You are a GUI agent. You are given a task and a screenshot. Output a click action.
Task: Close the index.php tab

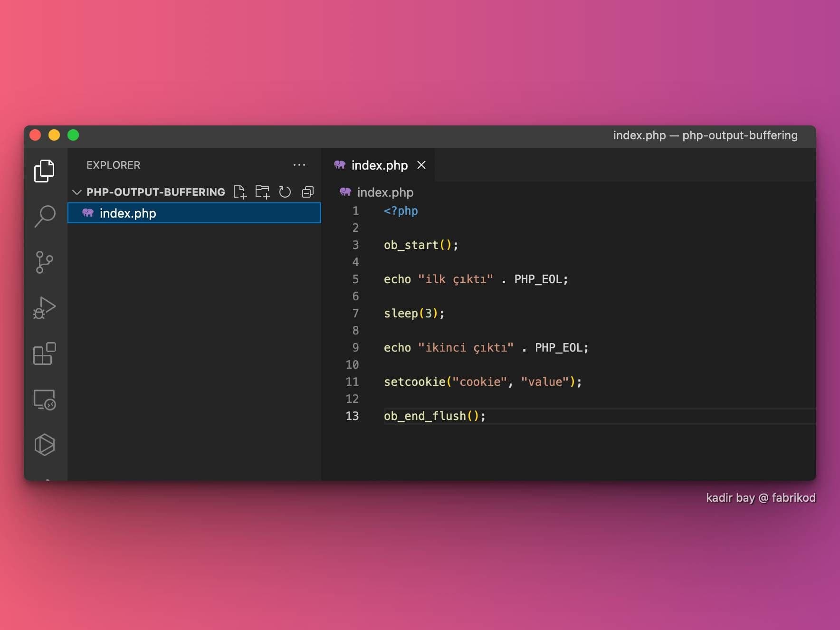421,165
